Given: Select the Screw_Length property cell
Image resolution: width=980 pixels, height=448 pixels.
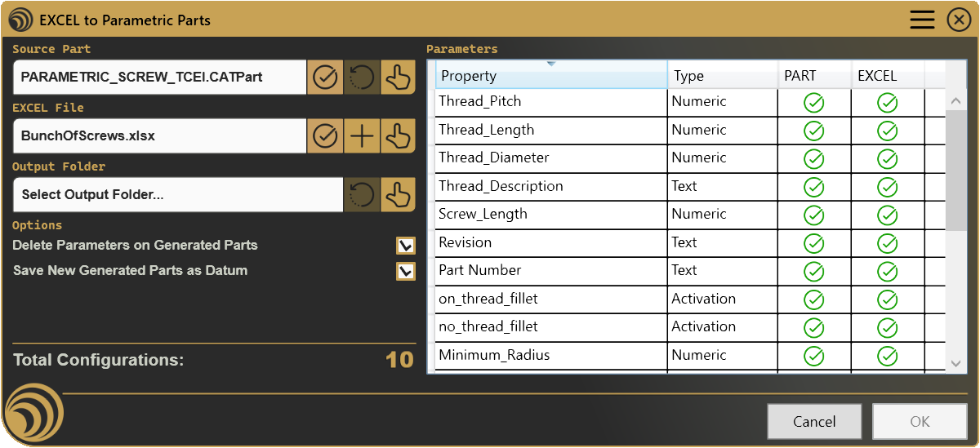Looking at the screenshot, I should pos(551,215).
